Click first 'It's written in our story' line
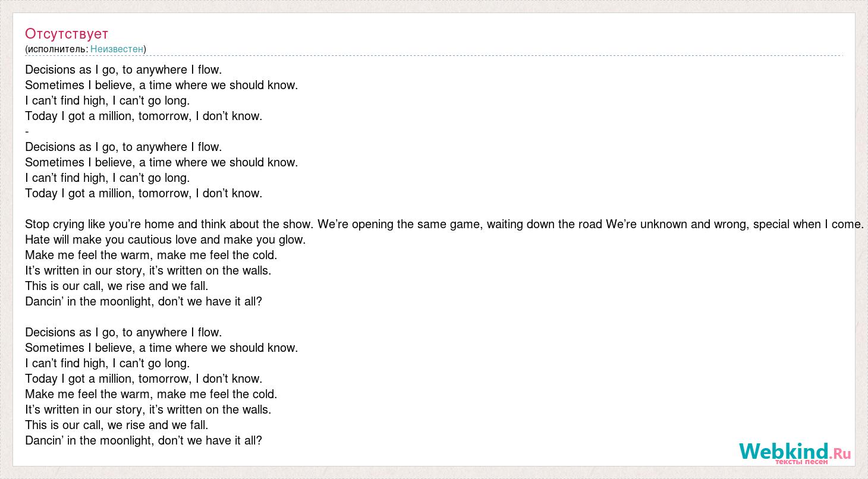The image size is (868, 479). 148,270
